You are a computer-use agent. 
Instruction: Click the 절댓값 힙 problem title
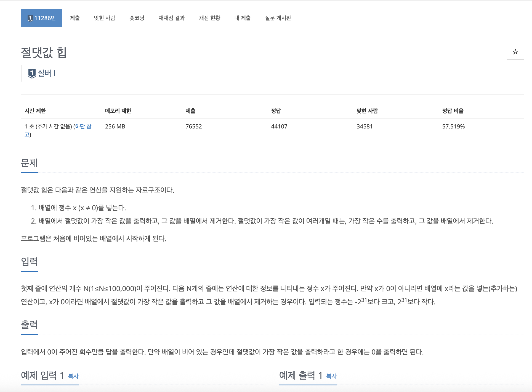(44, 52)
